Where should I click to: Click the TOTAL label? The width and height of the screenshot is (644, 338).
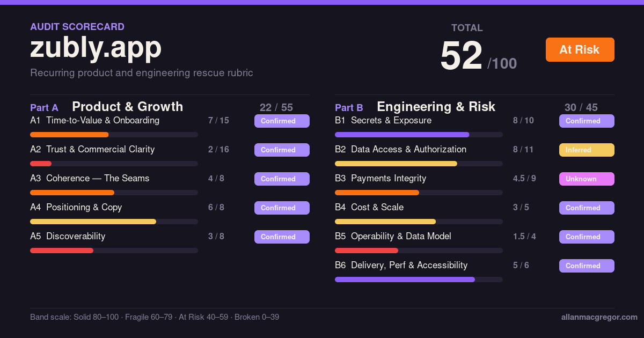pos(467,28)
